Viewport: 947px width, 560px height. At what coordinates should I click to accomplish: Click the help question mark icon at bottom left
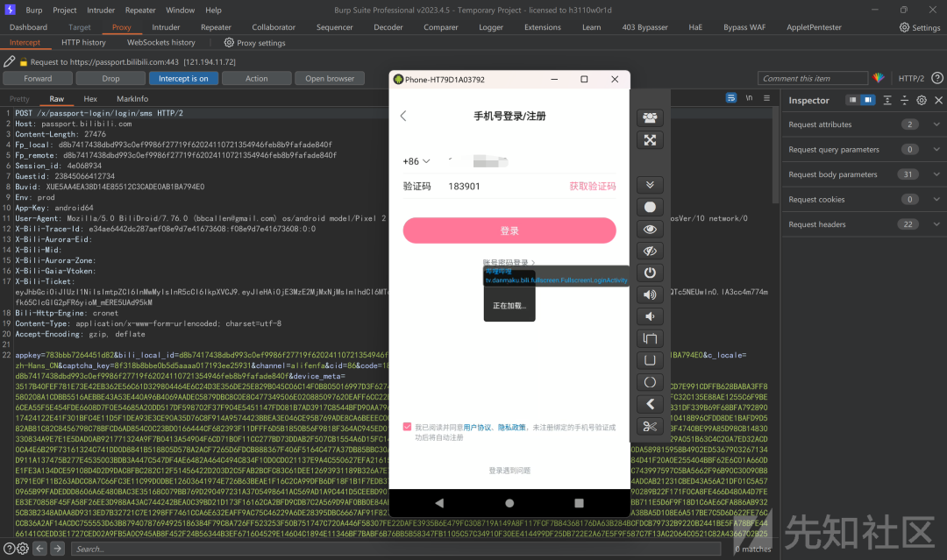tap(9, 549)
